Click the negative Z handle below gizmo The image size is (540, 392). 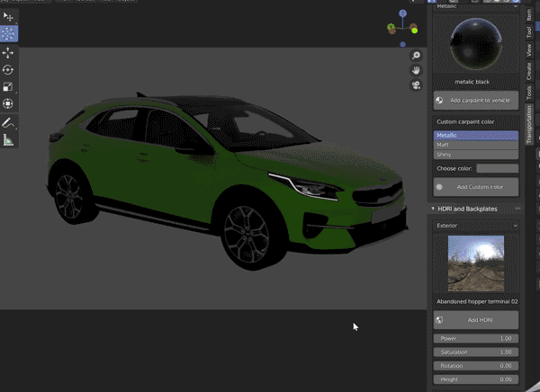[x=402, y=44]
